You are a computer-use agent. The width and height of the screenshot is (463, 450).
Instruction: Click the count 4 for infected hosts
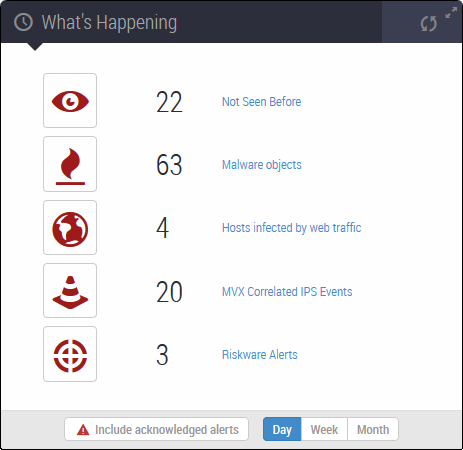click(163, 228)
